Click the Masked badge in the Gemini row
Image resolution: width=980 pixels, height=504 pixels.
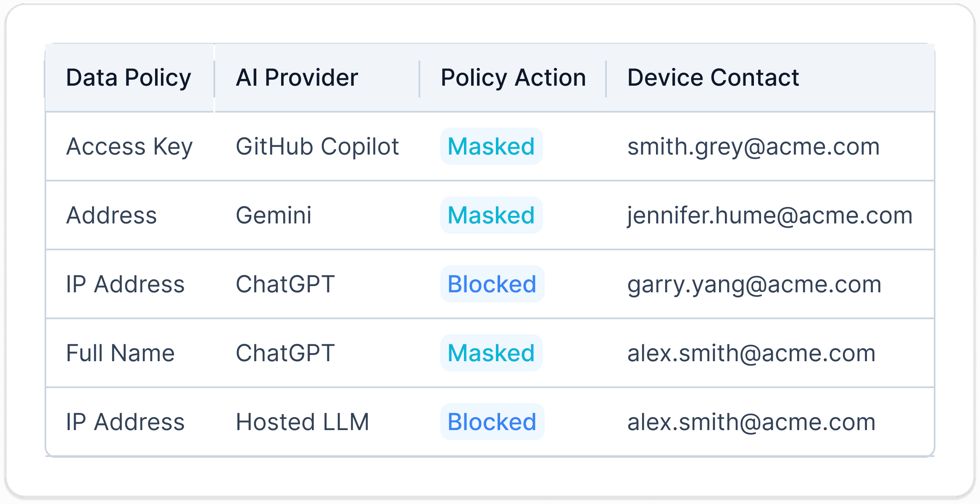point(491,215)
